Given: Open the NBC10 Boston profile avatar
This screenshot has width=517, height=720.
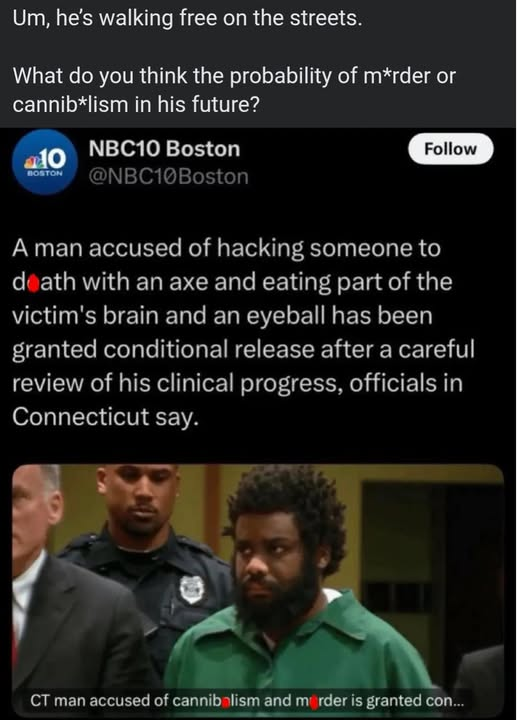Looking at the screenshot, I should coord(45,163).
